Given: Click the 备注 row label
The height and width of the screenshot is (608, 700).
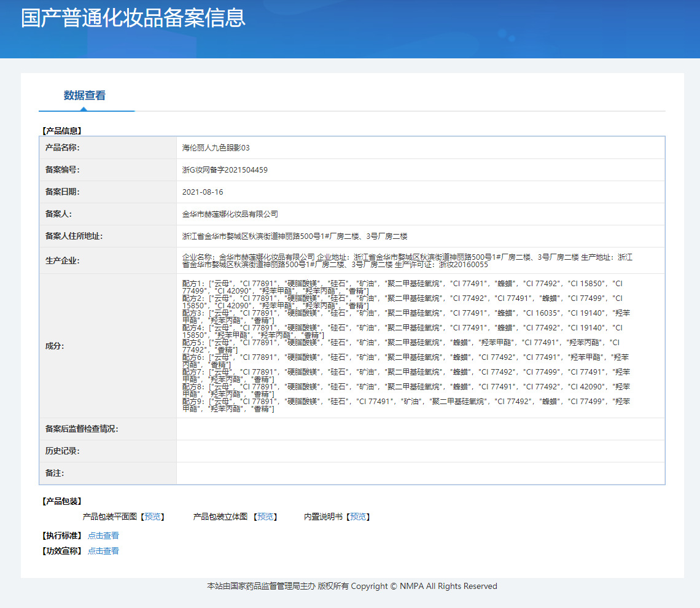Looking at the screenshot, I should 55,474.
